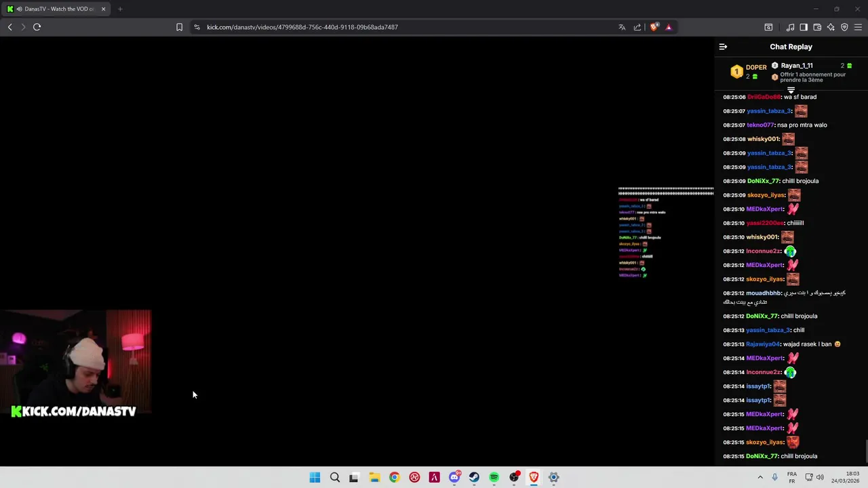The width and height of the screenshot is (868, 488).
Task: Click whisky001's emote at 08:25:08
Action: [788, 139]
